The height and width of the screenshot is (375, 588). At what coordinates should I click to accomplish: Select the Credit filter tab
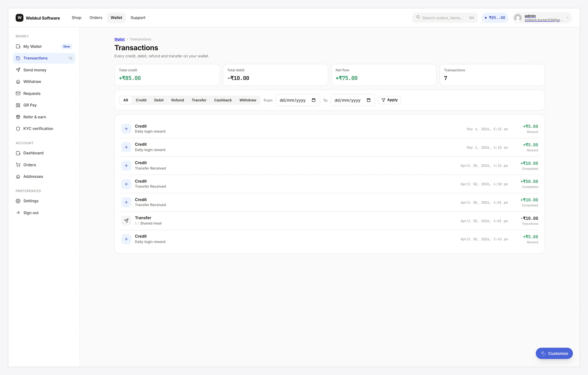(141, 100)
